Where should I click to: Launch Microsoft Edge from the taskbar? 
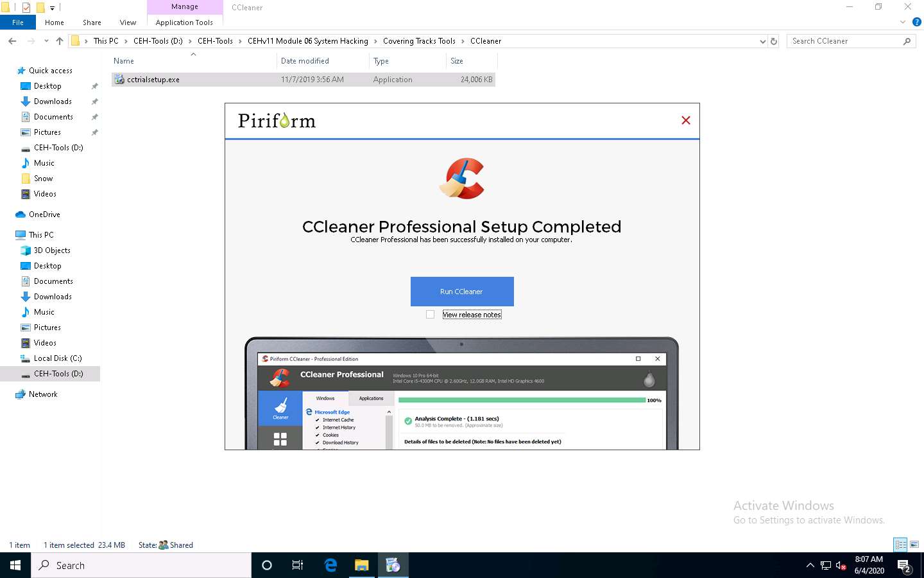[330, 565]
